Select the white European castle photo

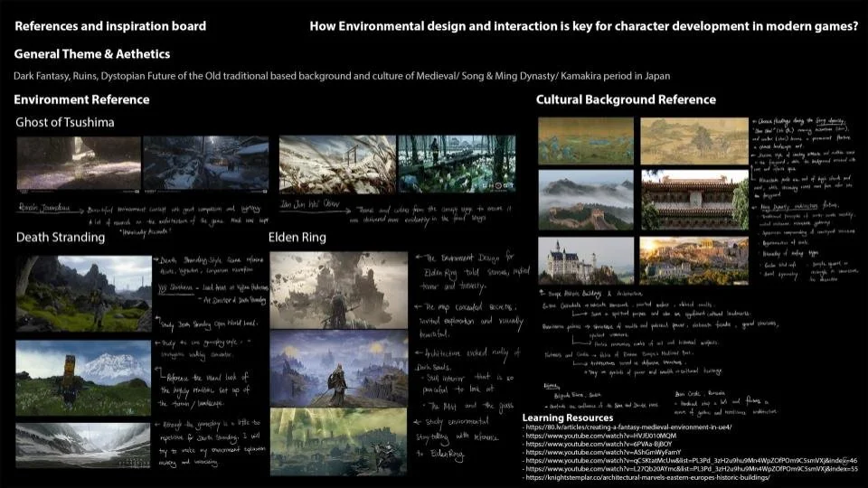[586, 261]
